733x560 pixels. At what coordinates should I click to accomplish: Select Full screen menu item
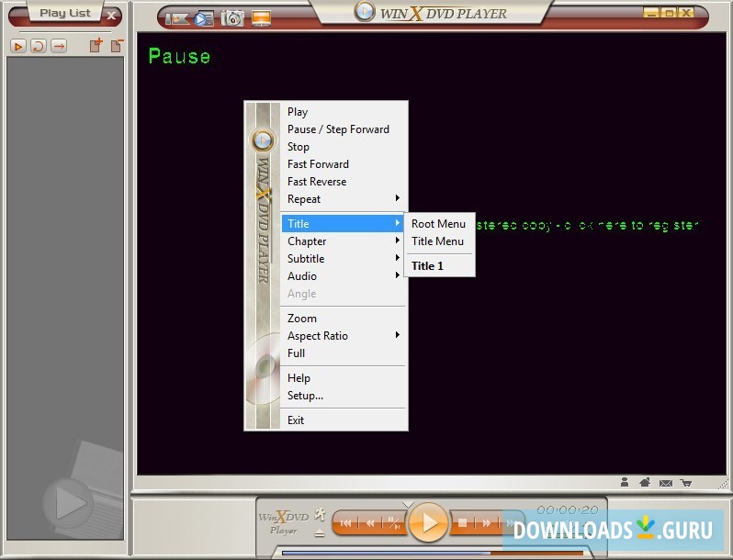pos(344,353)
